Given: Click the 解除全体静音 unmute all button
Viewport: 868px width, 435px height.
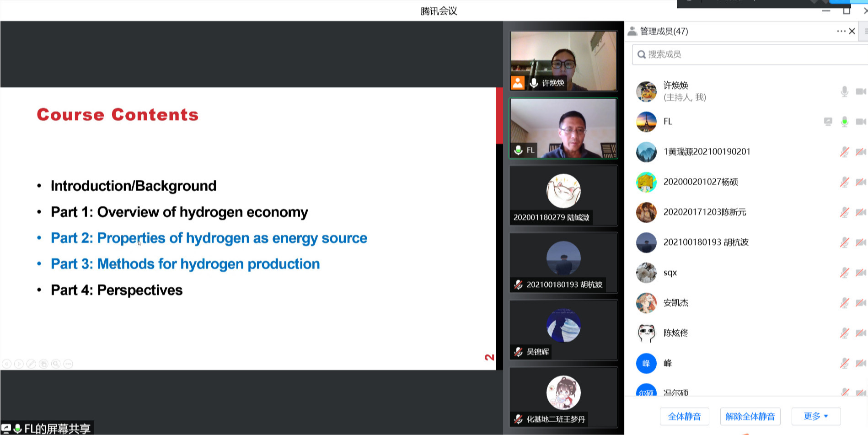Looking at the screenshot, I should pyautogui.click(x=750, y=416).
